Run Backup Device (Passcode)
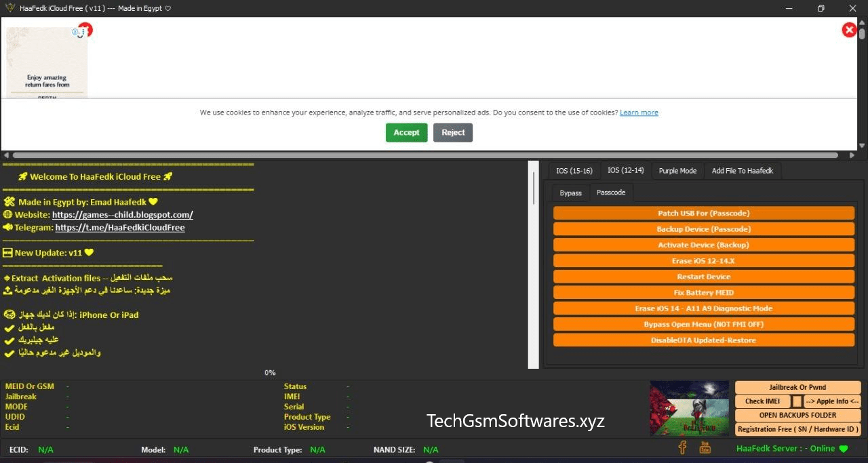868x463 pixels. tap(704, 229)
